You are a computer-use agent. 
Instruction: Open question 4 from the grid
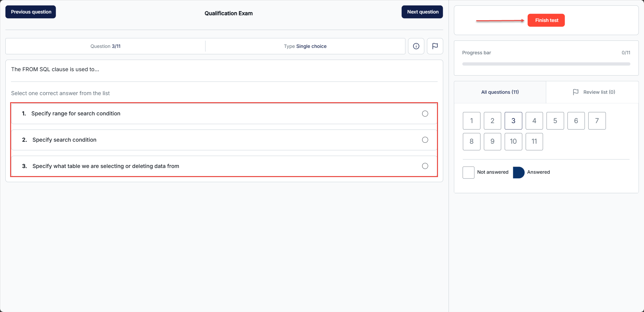click(534, 121)
